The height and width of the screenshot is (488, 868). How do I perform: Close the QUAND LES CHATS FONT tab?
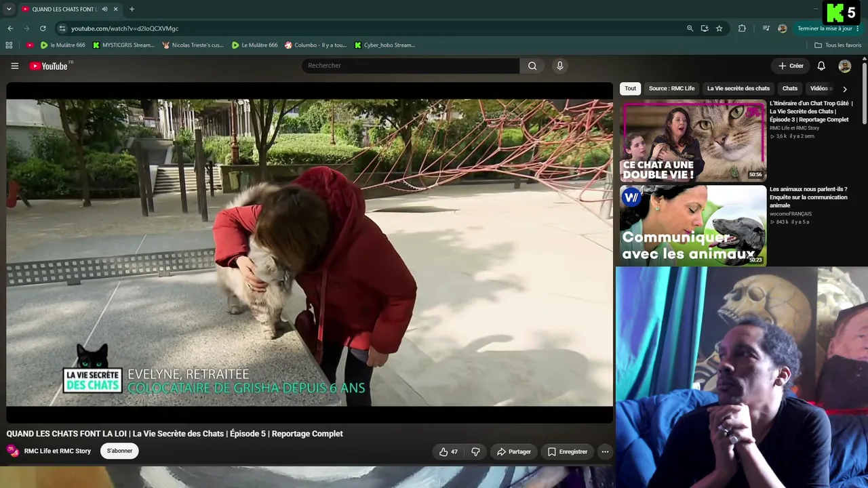[x=116, y=9]
